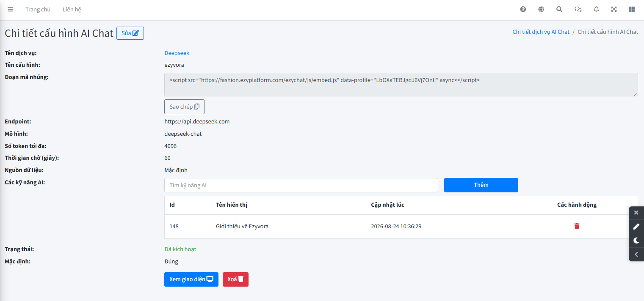Grab the textarea resize handle corner
Image resolution: width=644 pixels, height=301 pixels.
636,94
